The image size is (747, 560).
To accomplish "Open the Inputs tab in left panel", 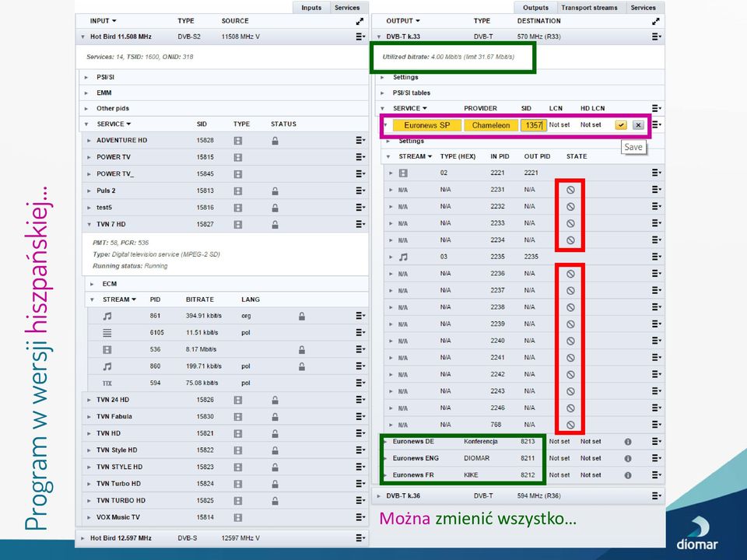I will (311, 8).
